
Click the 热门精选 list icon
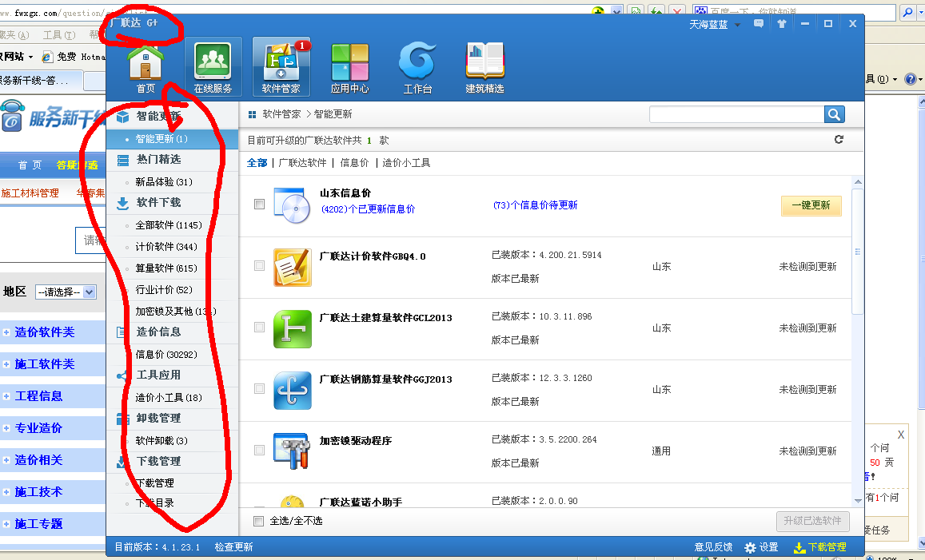point(122,161)
